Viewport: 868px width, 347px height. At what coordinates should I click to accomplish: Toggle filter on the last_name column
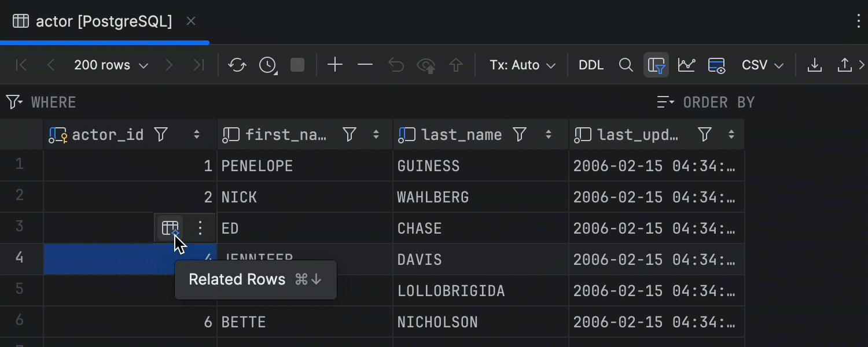tap(520, 135)
